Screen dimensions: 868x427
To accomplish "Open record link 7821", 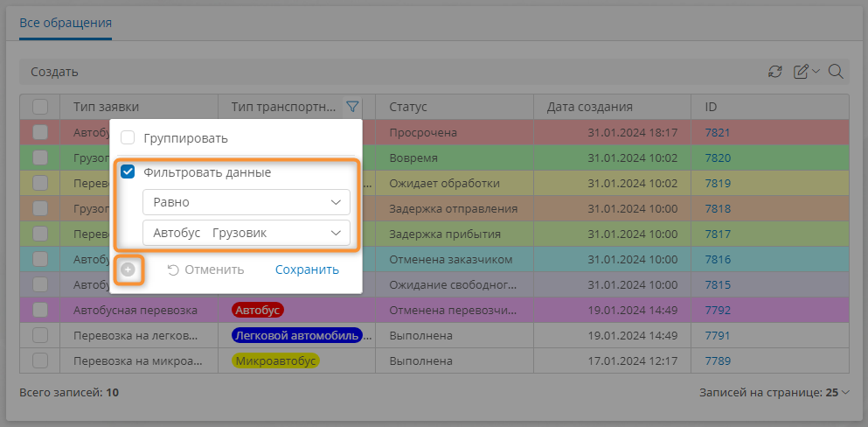I will pyautogui.click(x=718, y=132).
